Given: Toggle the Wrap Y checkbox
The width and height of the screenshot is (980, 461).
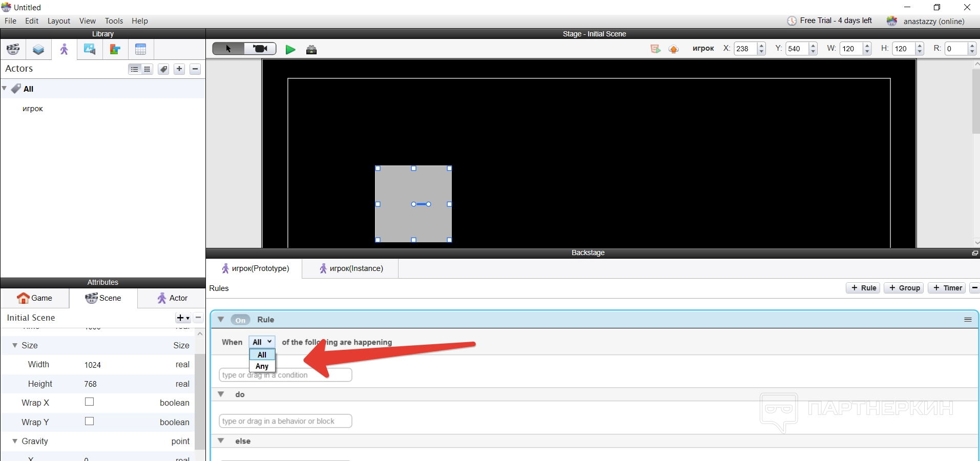Looking at the screenshot, I should coord(90,422).
